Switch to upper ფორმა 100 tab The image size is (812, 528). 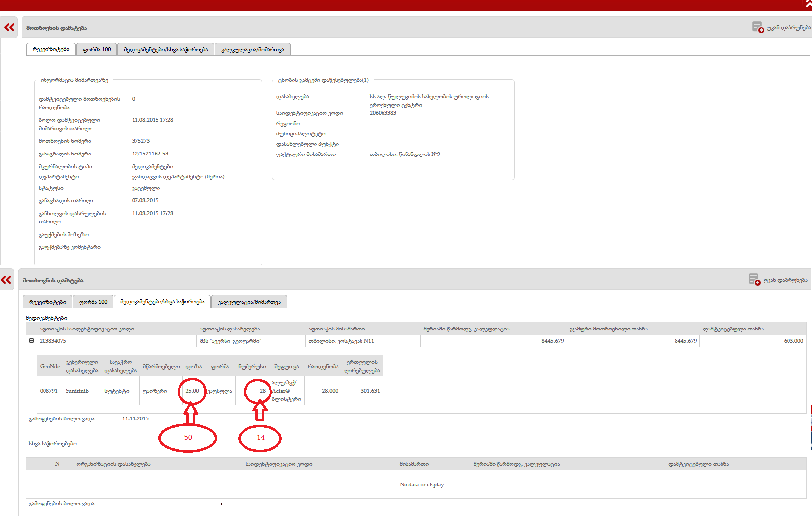[x=96, y=49]
